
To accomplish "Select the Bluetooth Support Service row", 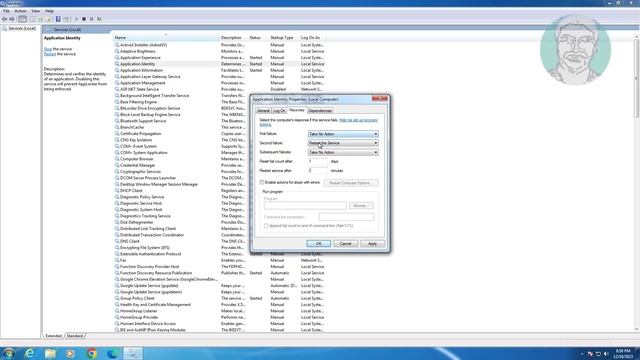I will click(182, 121).
